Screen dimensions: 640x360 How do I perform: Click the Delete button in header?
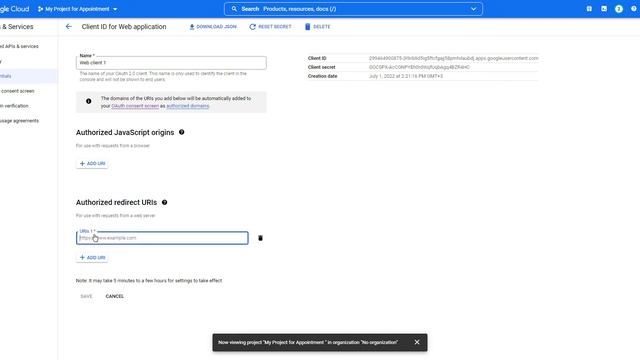coord(318,27)
